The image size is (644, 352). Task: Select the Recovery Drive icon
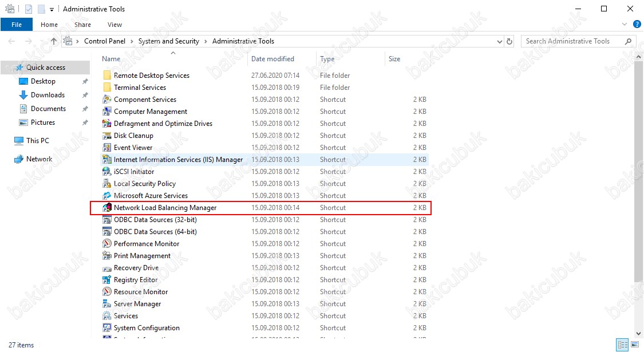pos(107,268)
